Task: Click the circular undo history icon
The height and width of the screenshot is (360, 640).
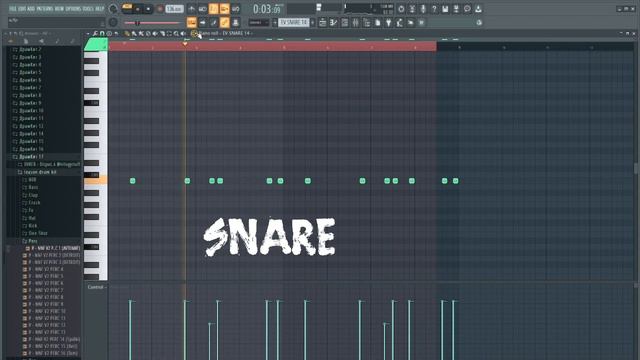Action: pos(401,9)
